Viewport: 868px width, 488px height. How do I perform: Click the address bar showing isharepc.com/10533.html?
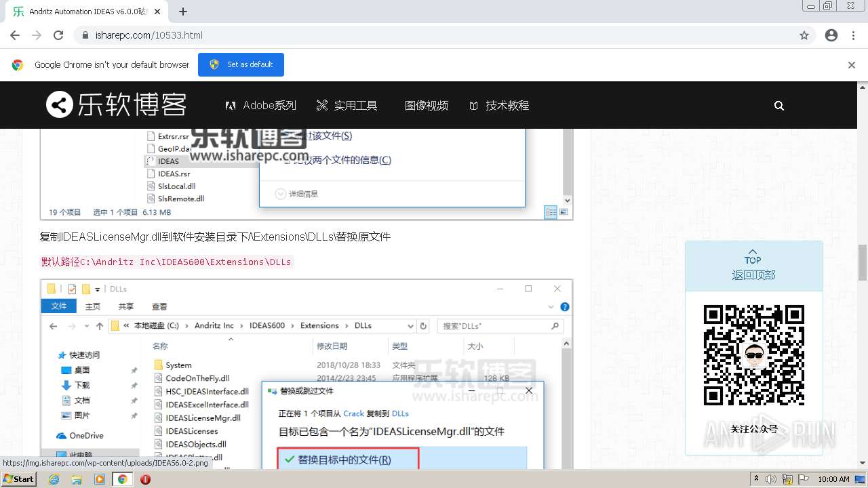click(444, 35)
